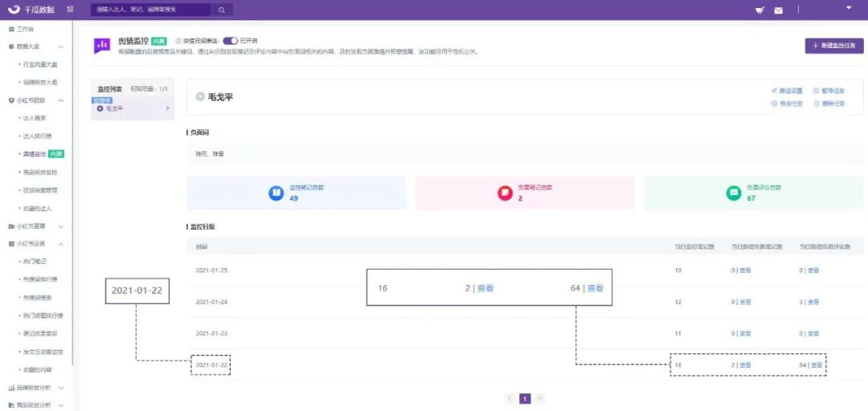Collapse the 数据大盘 sidebar section
This screenshot has width=868, height=411.
point(61,47)
